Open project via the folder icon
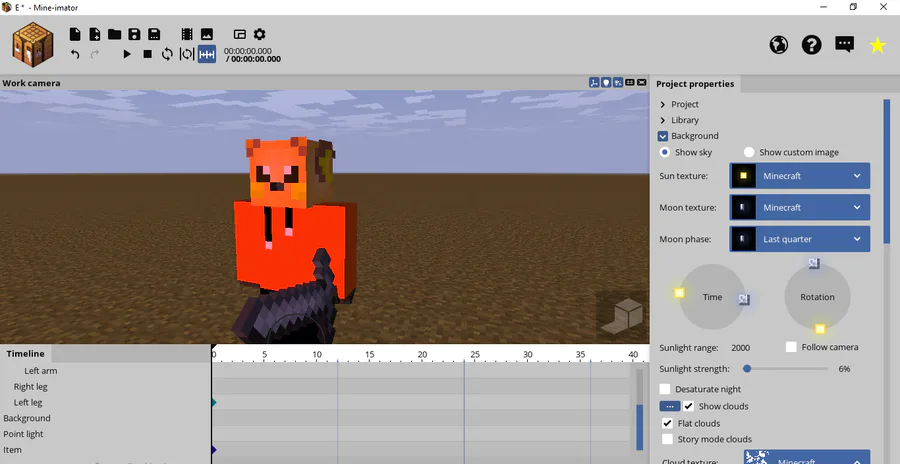Image resolution: width=900 pixels, height=464 pixels. pos(114,34)
